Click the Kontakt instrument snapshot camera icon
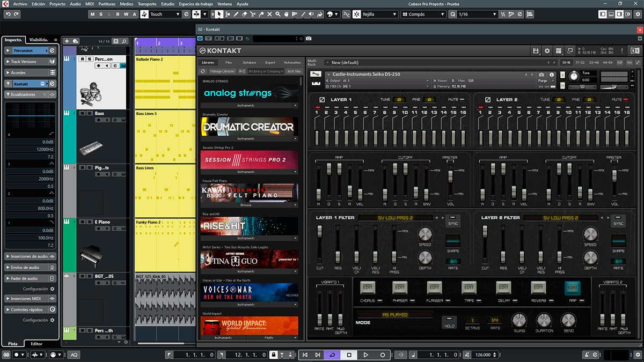644x362 pixels. coord(541,74)
